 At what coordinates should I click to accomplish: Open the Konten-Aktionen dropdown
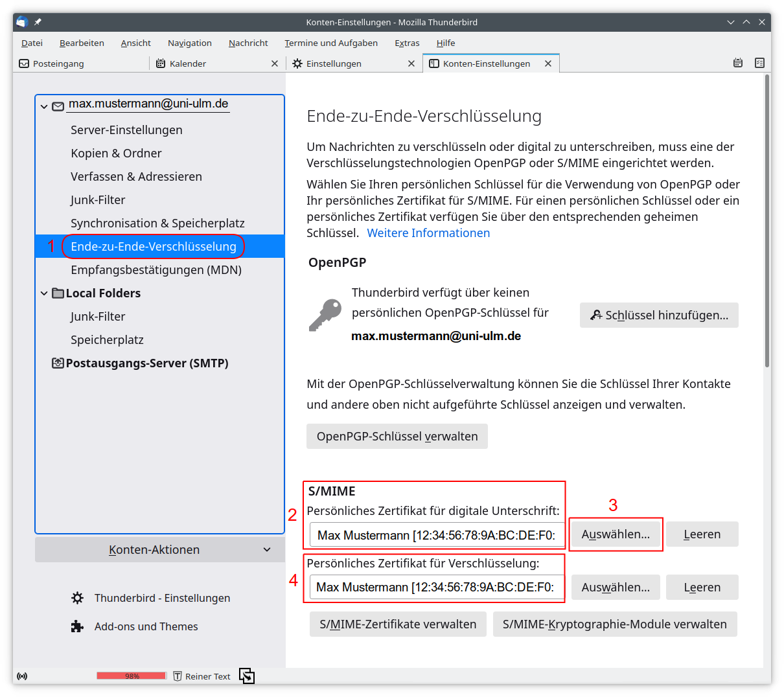pos(159,550)
